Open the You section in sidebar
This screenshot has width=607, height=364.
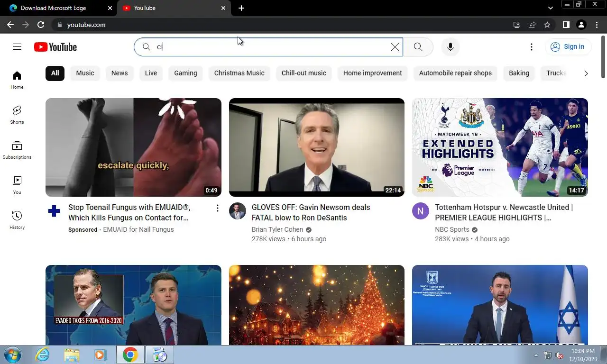pos(17,185)
